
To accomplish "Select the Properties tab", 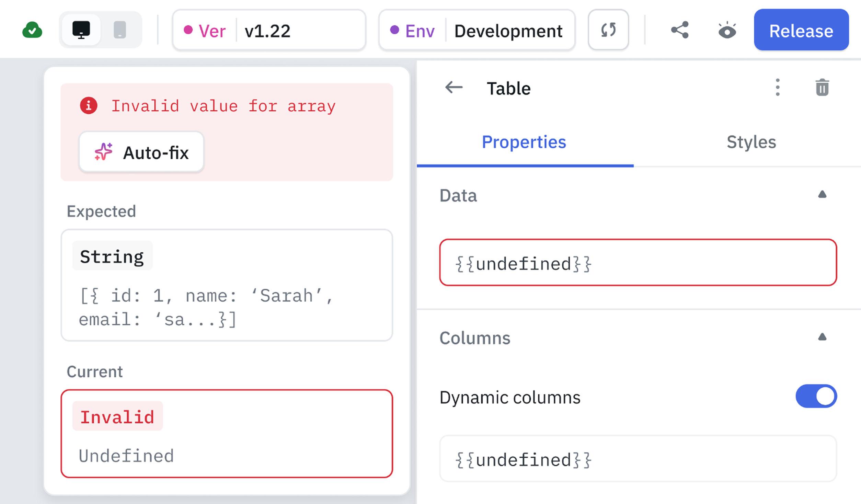I will (524, 142).
